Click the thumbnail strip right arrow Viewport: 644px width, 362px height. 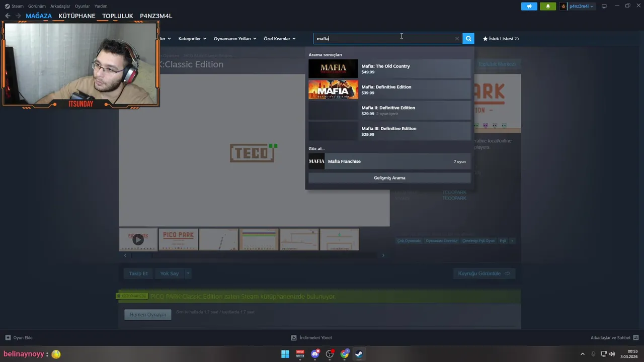pos(383,255)
